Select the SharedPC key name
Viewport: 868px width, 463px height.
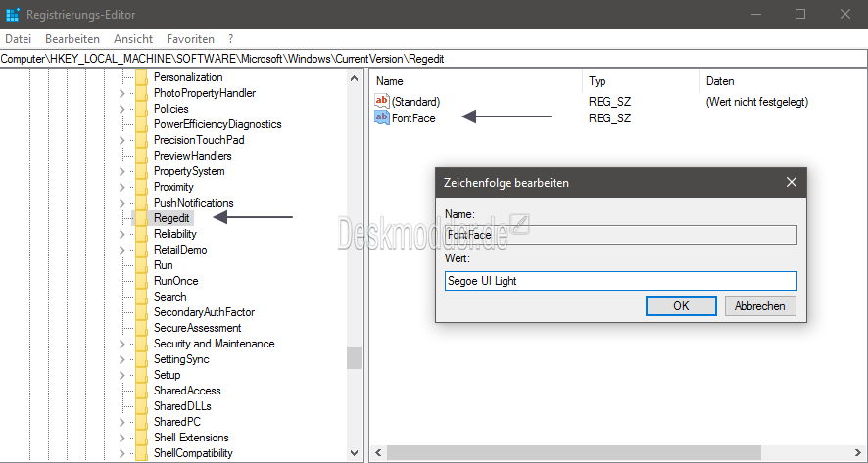[177, 422]
